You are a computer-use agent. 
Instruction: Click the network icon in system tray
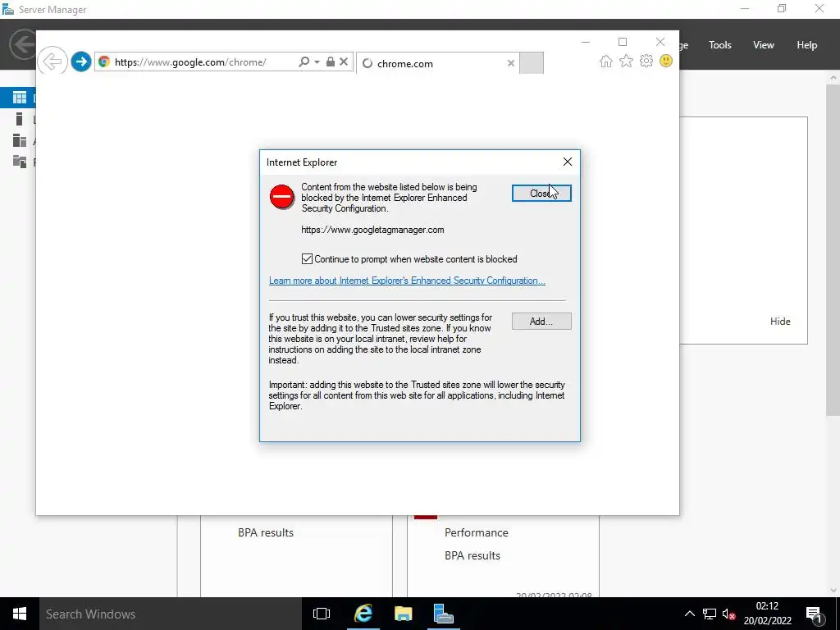coord(710,614)
